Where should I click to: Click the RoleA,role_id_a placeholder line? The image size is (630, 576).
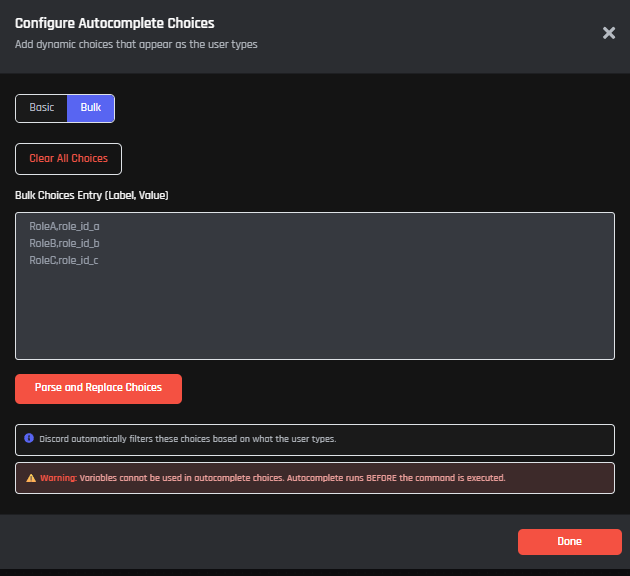pyautogui.click(x=64, y=227)
